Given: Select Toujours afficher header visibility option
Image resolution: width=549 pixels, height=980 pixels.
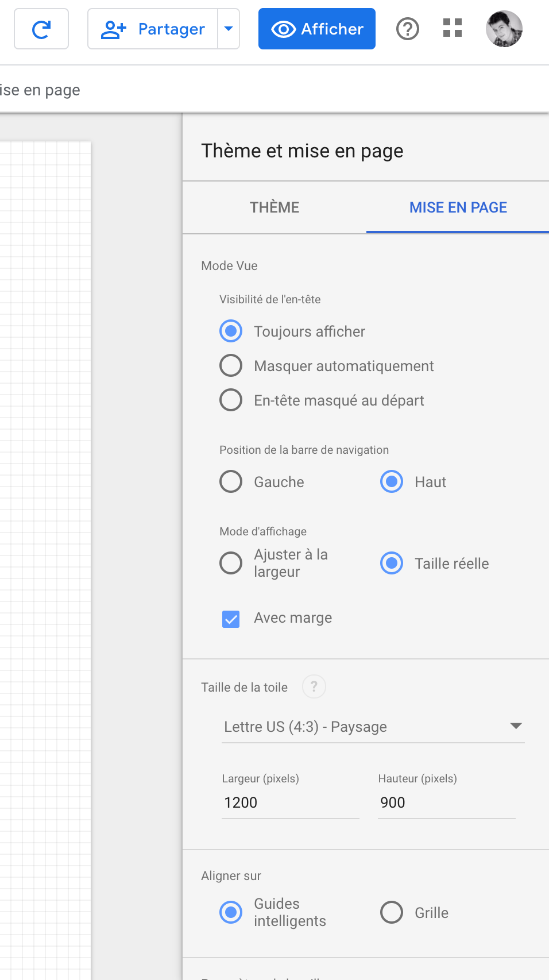Looking at the screenshot, I should (x=231, y=331).
